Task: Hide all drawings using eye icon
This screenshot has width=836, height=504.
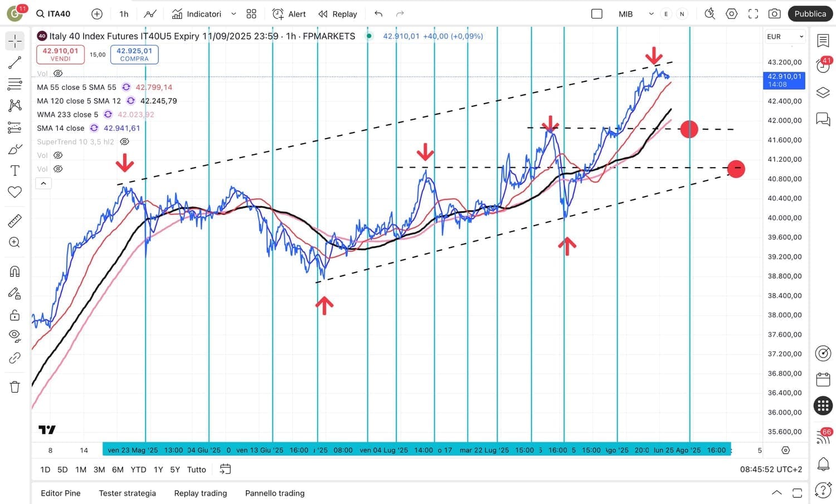Action: tap(15, 336)
